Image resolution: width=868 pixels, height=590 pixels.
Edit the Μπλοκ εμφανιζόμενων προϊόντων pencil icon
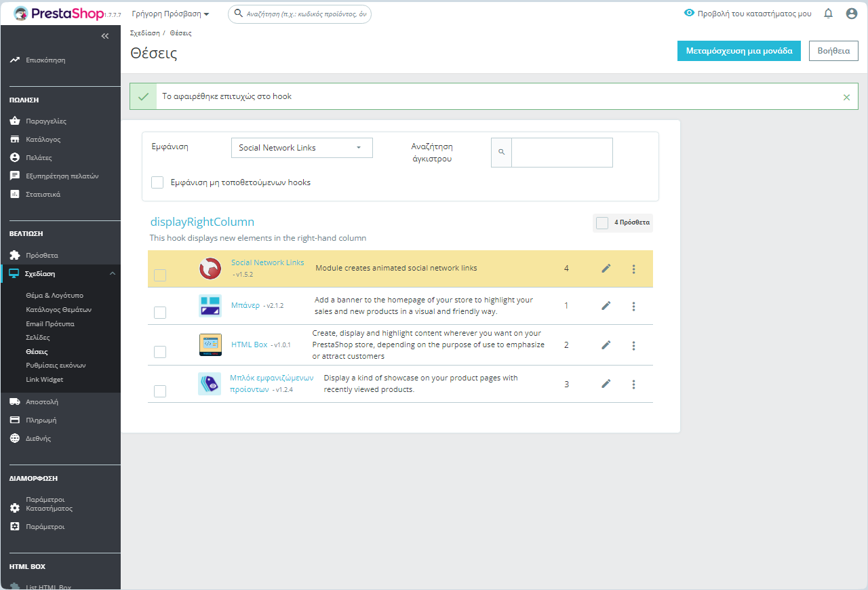606,384
